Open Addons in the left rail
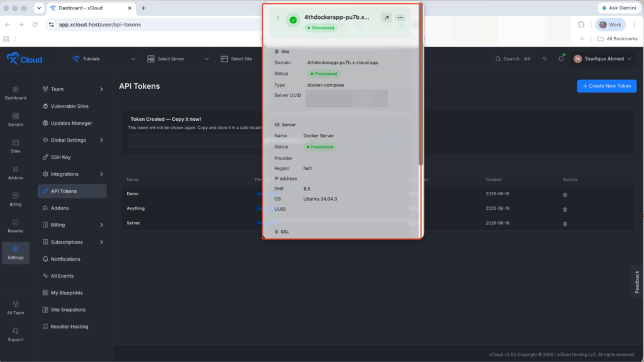Screen dimensions: 644x362 tap(16, 173)
